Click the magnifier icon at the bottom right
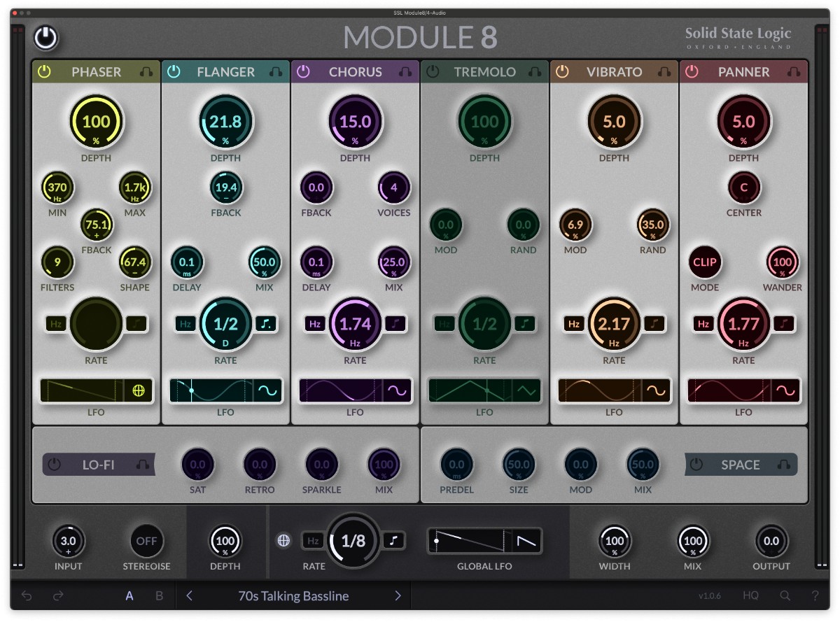The width and height of the screenshot is (840, 622). (785, 595)
